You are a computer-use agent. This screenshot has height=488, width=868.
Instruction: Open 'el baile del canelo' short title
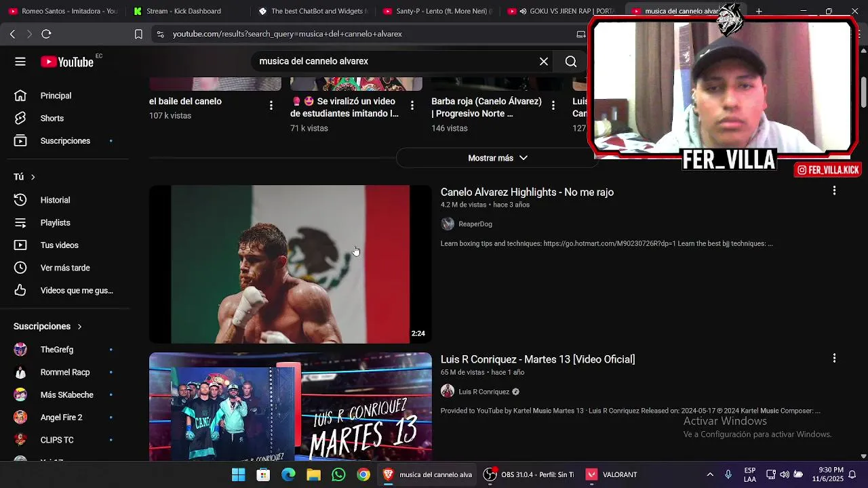click(185, 101)
